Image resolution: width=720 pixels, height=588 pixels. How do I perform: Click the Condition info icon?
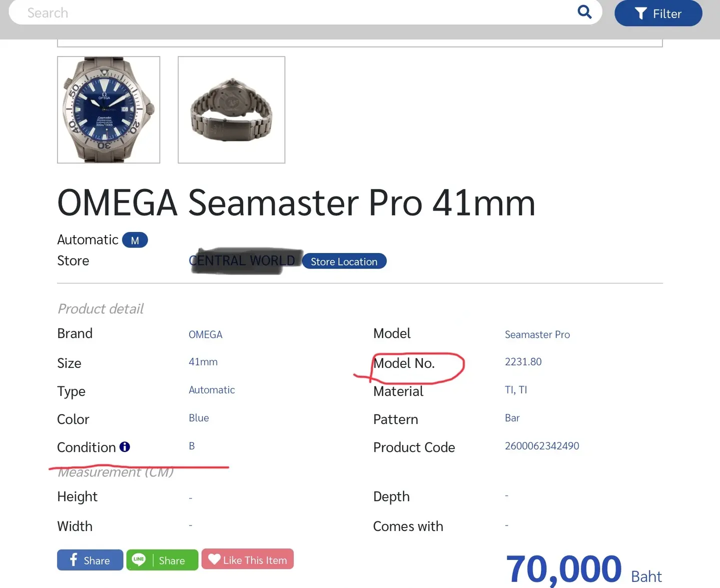coord(125,447)
